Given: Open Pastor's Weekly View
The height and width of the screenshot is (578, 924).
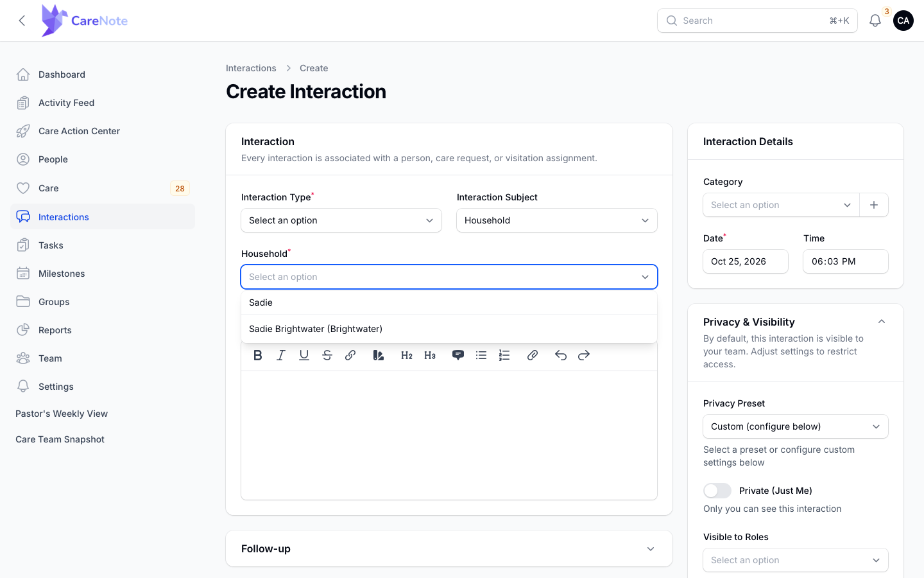Looking at the screenshot, I should click(62, 414).
